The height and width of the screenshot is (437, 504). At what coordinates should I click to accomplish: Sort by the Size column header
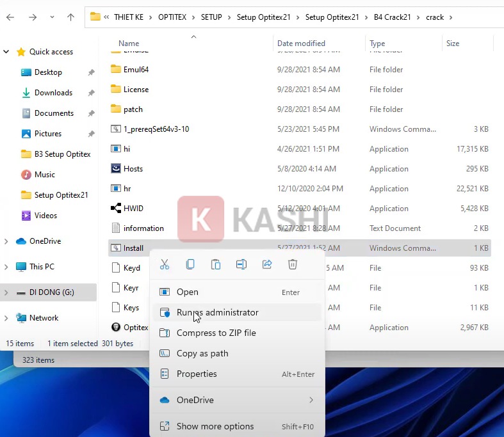click(453, 44)
